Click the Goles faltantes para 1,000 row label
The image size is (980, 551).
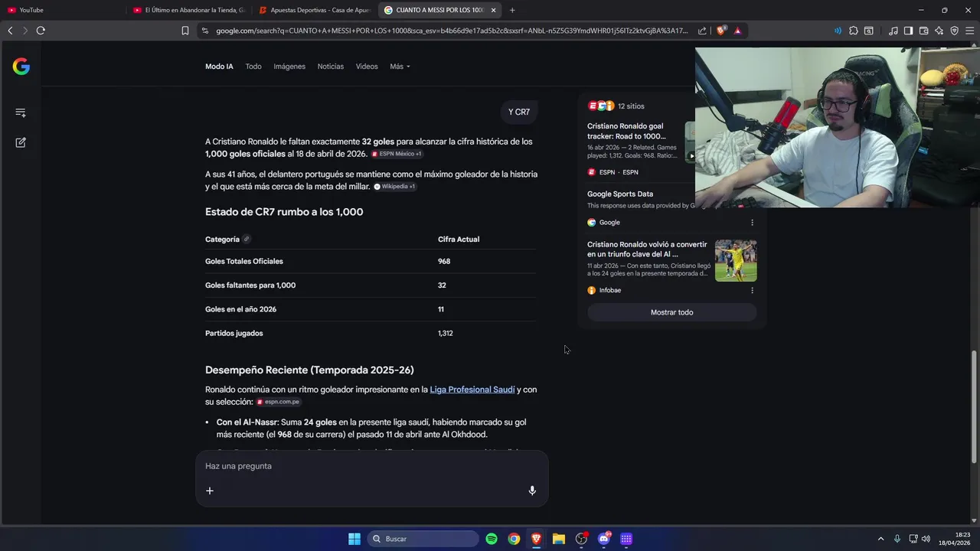(250, 285)
